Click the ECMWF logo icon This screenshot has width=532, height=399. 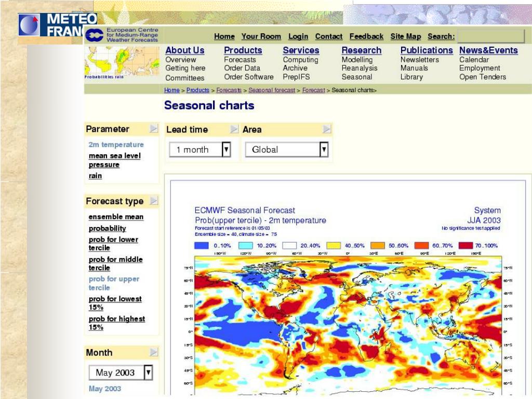pos(95,35)
